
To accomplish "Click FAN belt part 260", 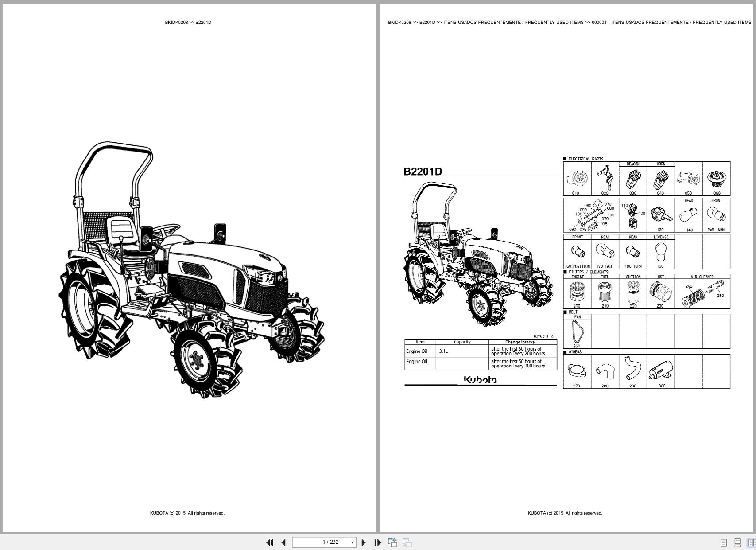I will (x=577, y=332).
